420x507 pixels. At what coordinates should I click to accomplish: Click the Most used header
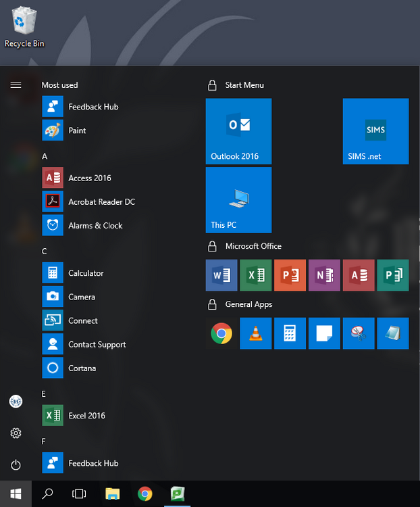click(x=60, y=85)
